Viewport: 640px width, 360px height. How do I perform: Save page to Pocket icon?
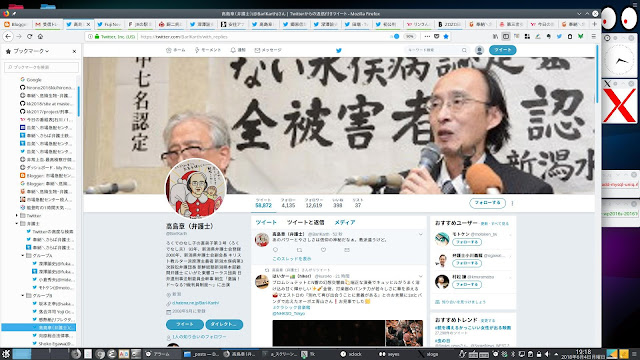coord(436,36)
